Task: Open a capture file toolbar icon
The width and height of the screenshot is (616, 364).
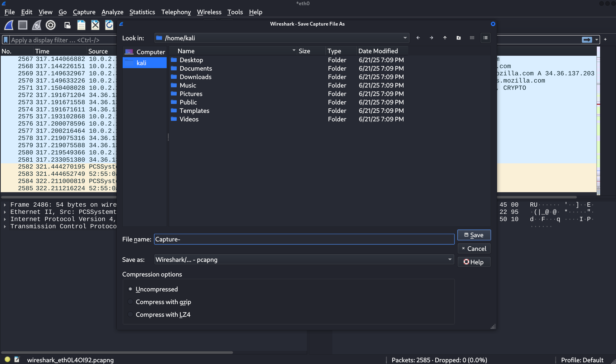Action: 67,25
